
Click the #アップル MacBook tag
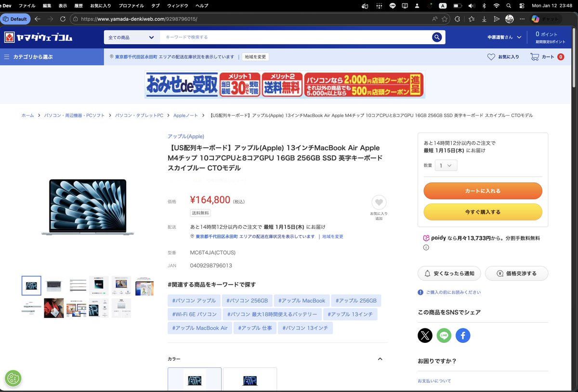[302, 301]
